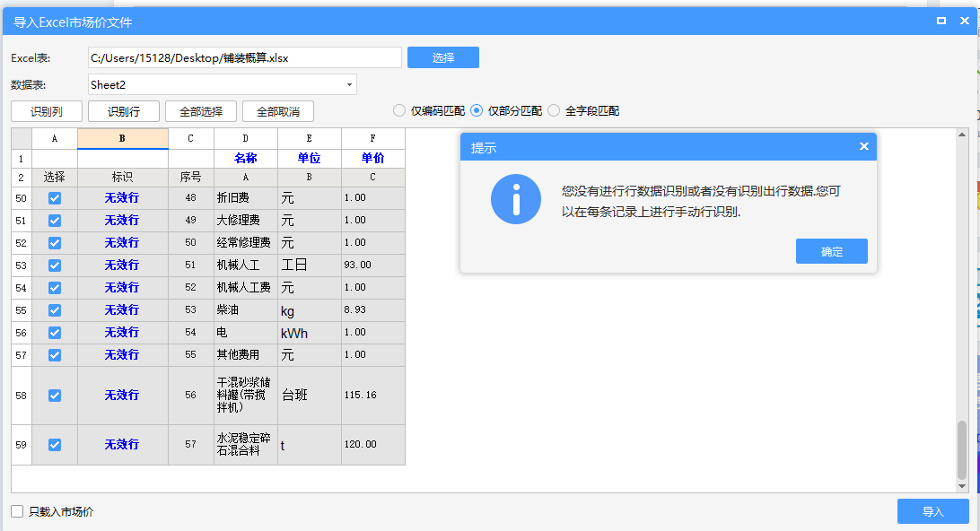
Task: Click the 台班 unit cell
Action: click(310, 396)
